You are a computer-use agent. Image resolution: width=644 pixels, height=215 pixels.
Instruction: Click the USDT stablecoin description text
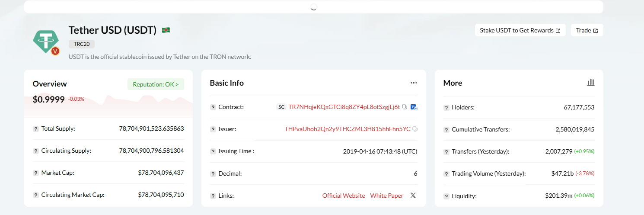pyautogui.click(x=160, y=57)
